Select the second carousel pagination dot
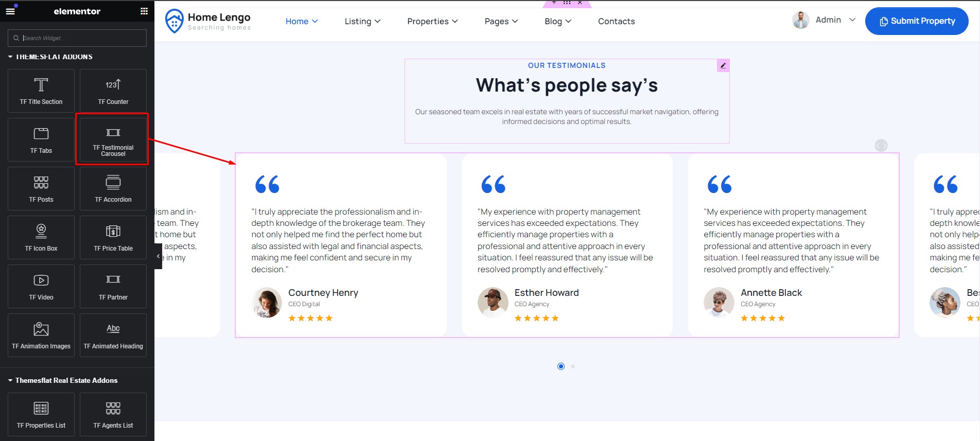This screenshot has width=980, height=441. [573, 366]
